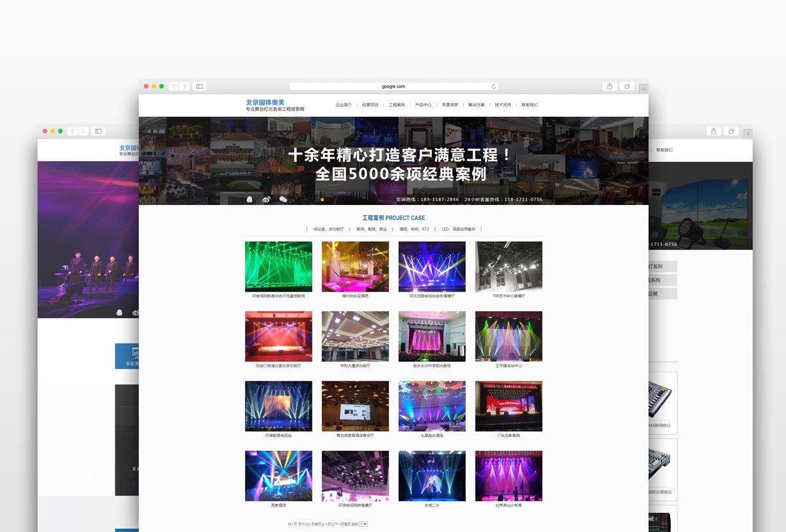Open 联系我们 in the right background window
Image resolution: width=786 pixels, height=532 pixels.
tap(664, 150)
